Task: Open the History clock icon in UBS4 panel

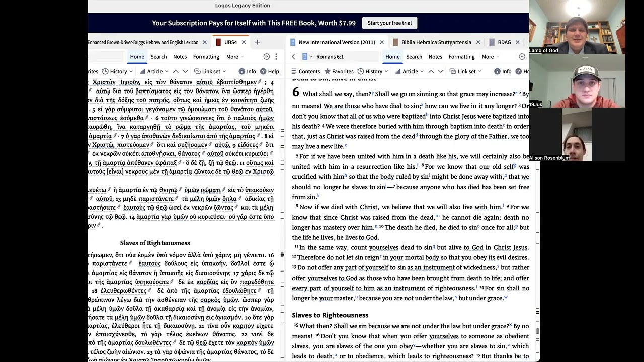Action: pos(105,71)
